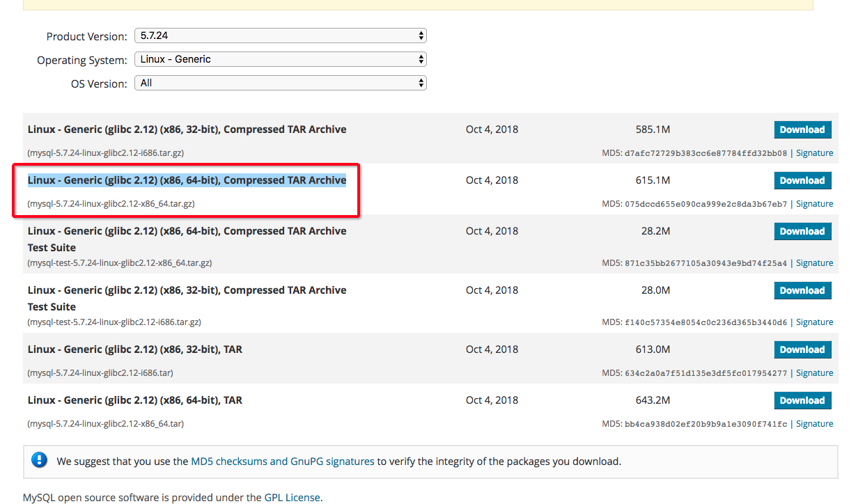Open Signature link for MD5 bb4ca938d02ef20b9b9a1e3090f741fc
The image size is (865, 504).
point(814,424)
